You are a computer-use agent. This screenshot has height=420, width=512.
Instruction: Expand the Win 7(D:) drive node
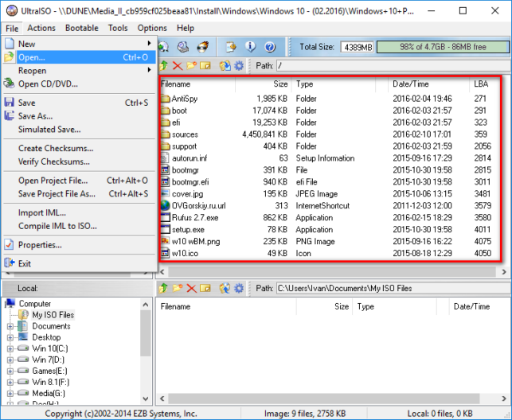(10, 360)
